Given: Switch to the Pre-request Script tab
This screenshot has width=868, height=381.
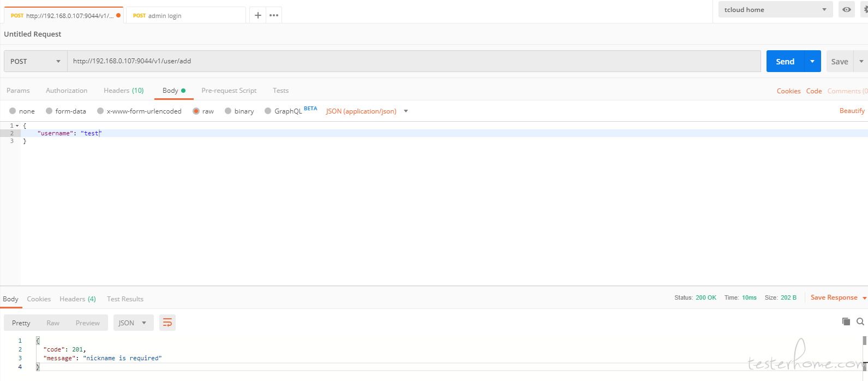Looking at the screenshot, I should click(229, 91).
